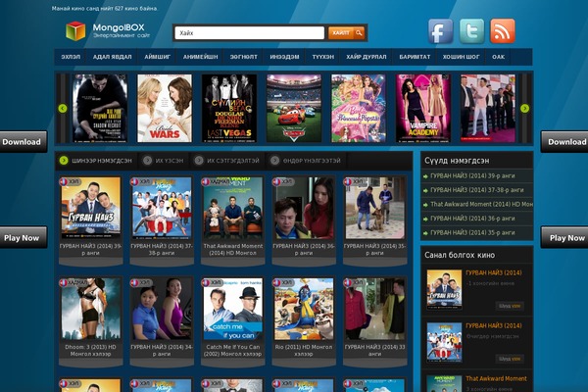Click the right Download side button

(564, 142)
